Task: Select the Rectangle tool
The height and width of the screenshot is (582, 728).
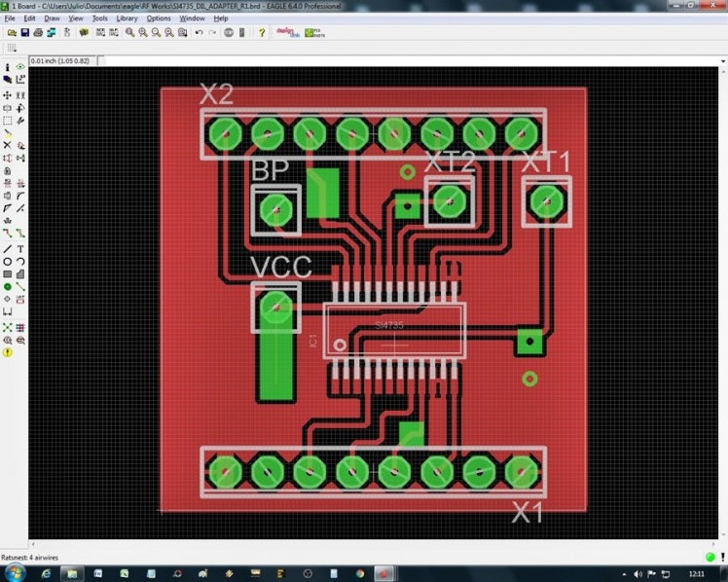Action: click(8, 274)
